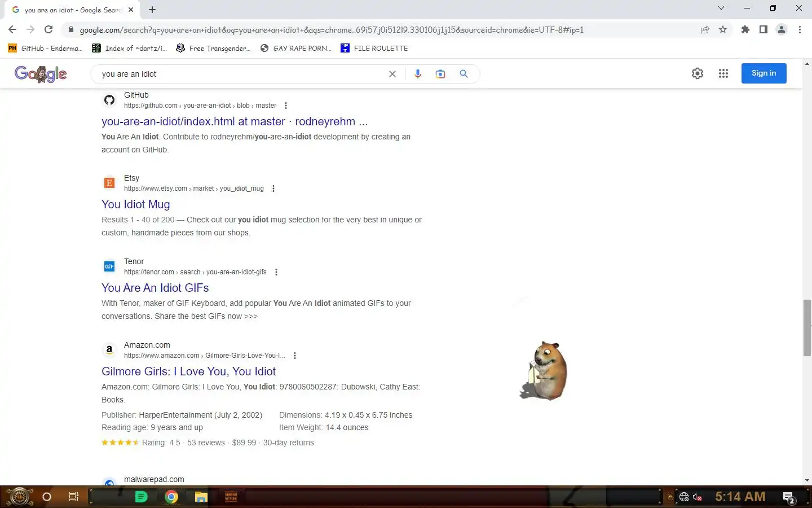Click the Etsy source name
812x508 pixels.
coord(131,178)
